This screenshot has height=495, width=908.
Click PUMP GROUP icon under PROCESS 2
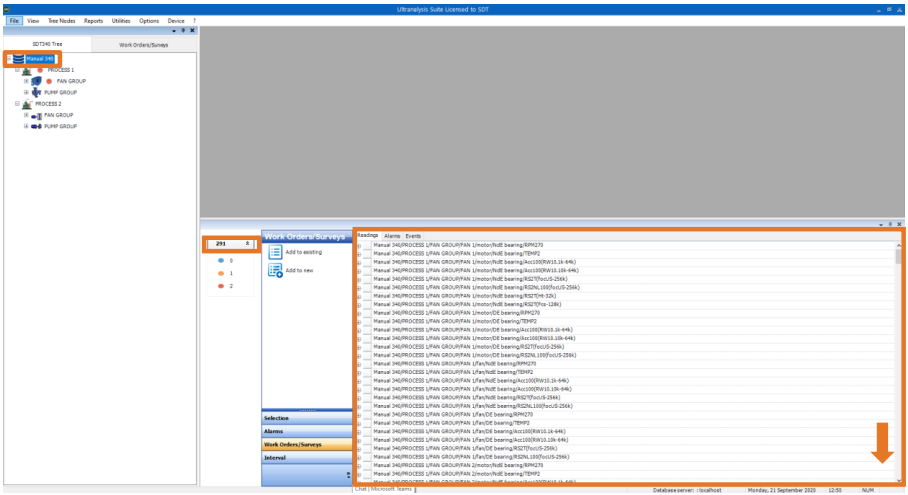point(37,127)
